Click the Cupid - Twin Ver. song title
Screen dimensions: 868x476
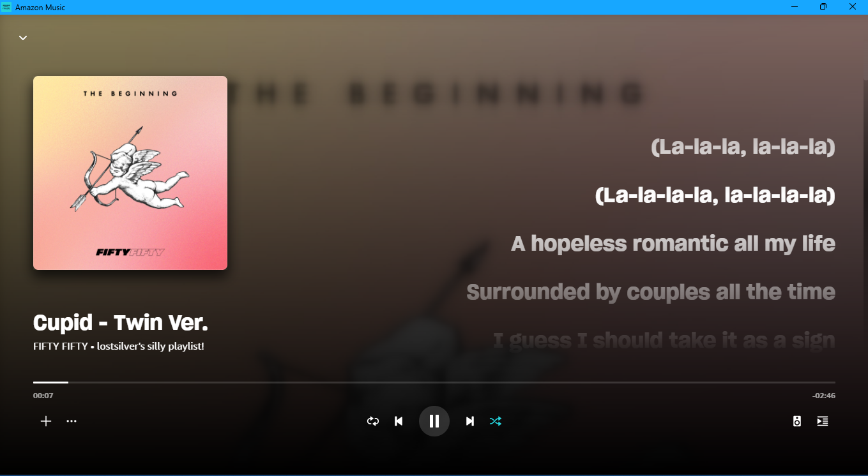pos(121,323)
